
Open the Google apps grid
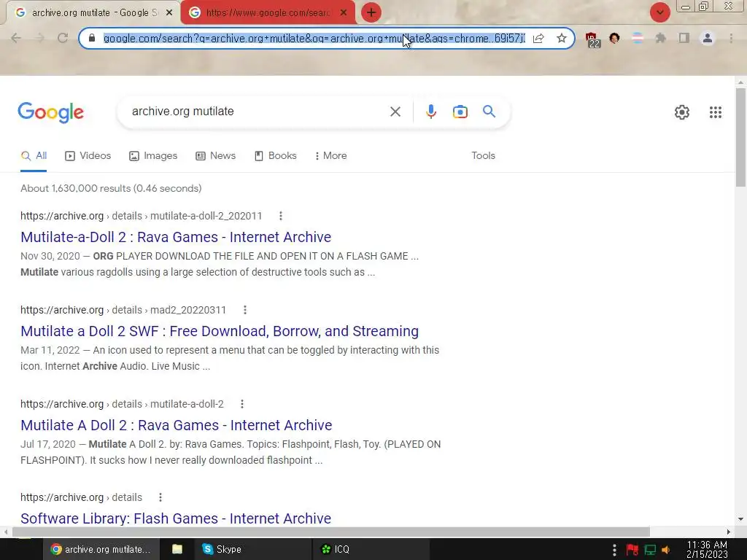point(716,112)
